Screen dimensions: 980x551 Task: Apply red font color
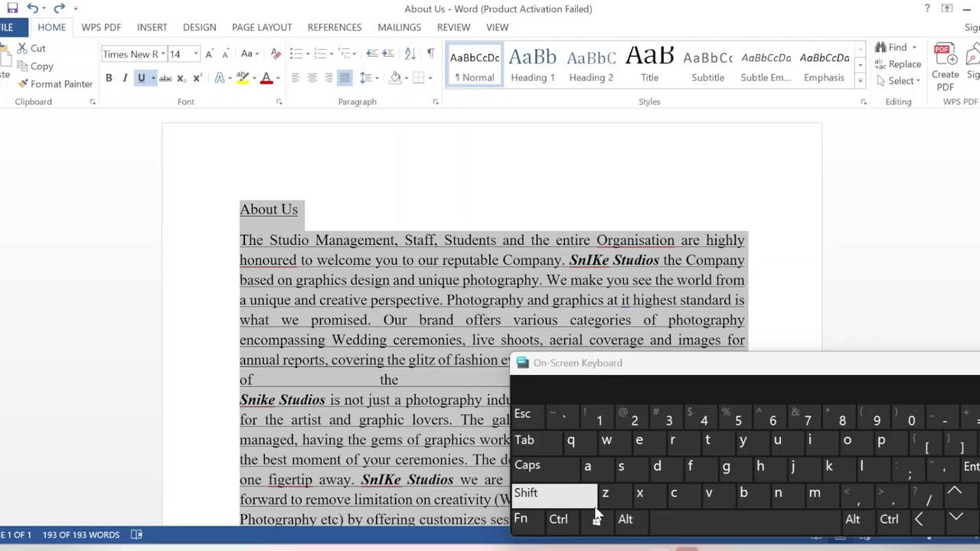pyautogui.click(x=266, y=78)
